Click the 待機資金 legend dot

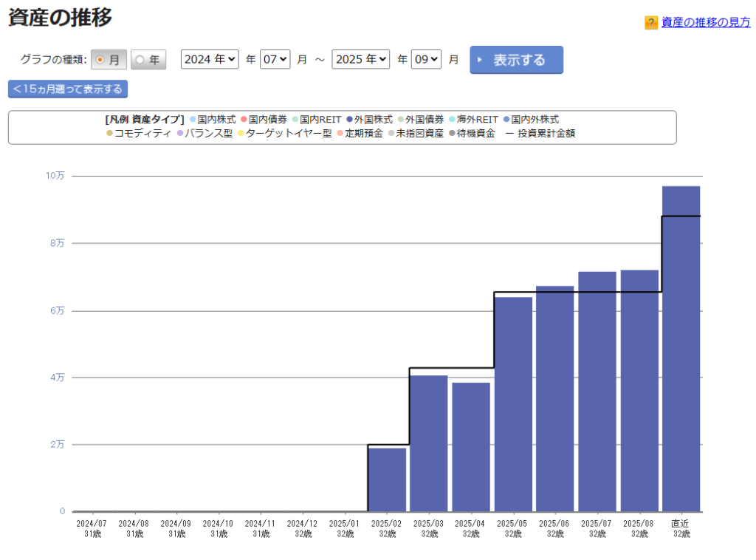452,134
